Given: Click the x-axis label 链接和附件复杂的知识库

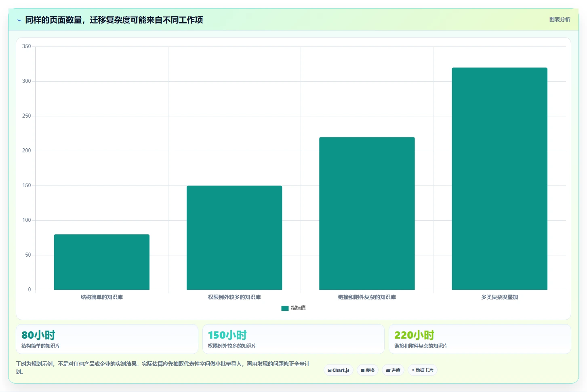Looking at the screenshot, I should [367, 297].
